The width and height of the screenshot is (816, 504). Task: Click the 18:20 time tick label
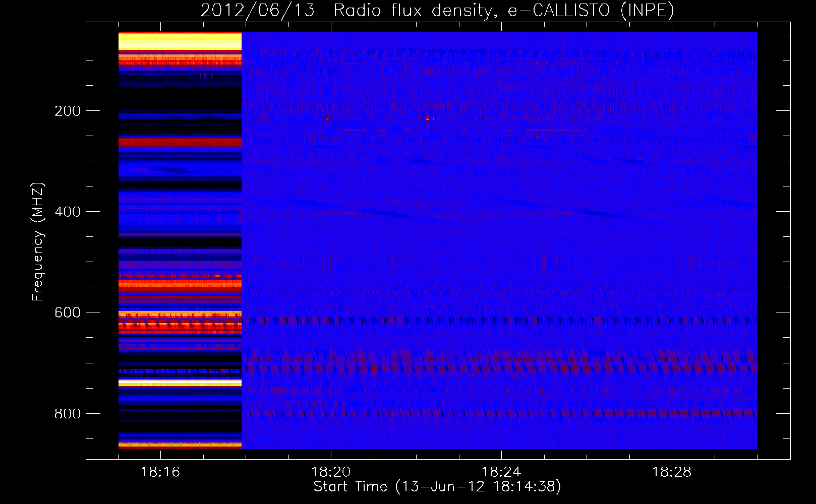click(331, 472)
